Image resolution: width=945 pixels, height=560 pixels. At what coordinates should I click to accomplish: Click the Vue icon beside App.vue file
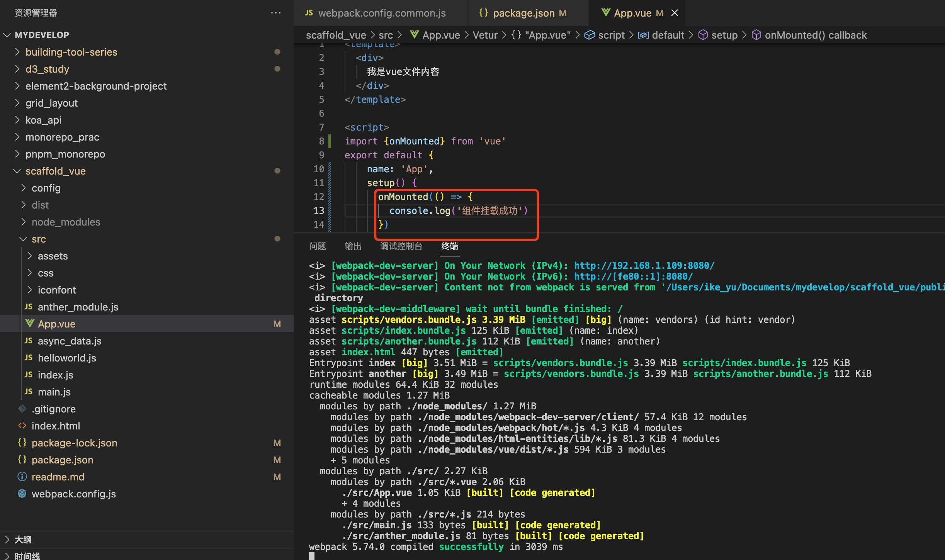30,324
